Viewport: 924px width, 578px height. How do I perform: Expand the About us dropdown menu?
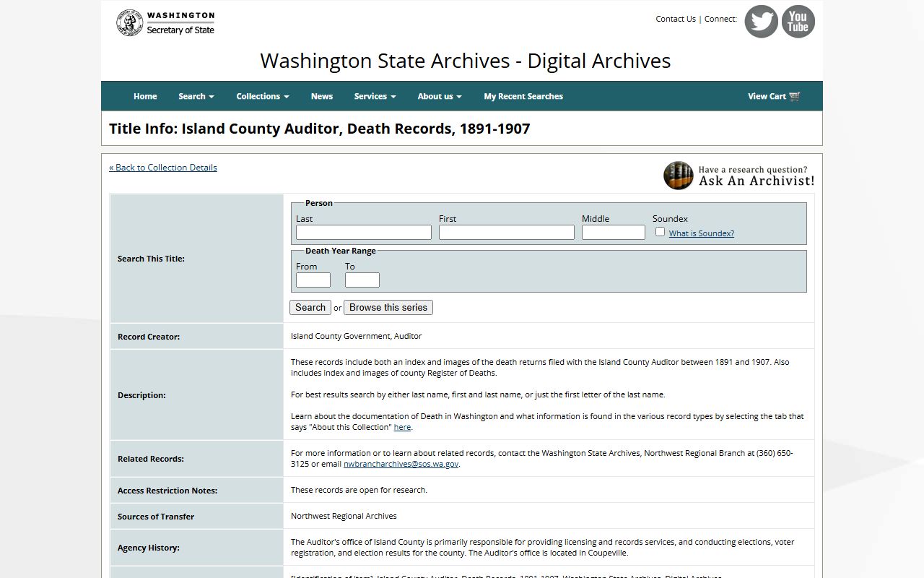click(x=440, y=96)
